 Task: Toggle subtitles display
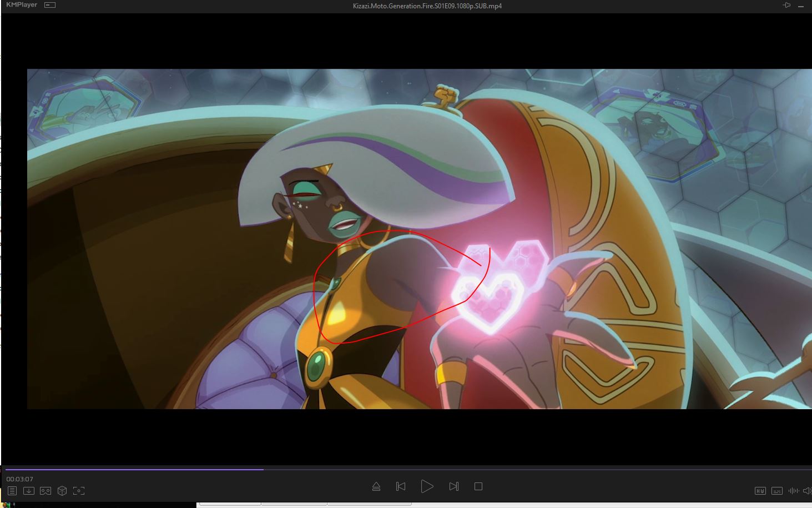(777, 491)
